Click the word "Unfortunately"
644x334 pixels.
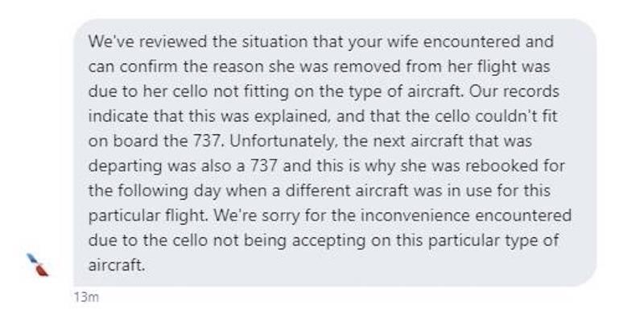coord(283,142)
